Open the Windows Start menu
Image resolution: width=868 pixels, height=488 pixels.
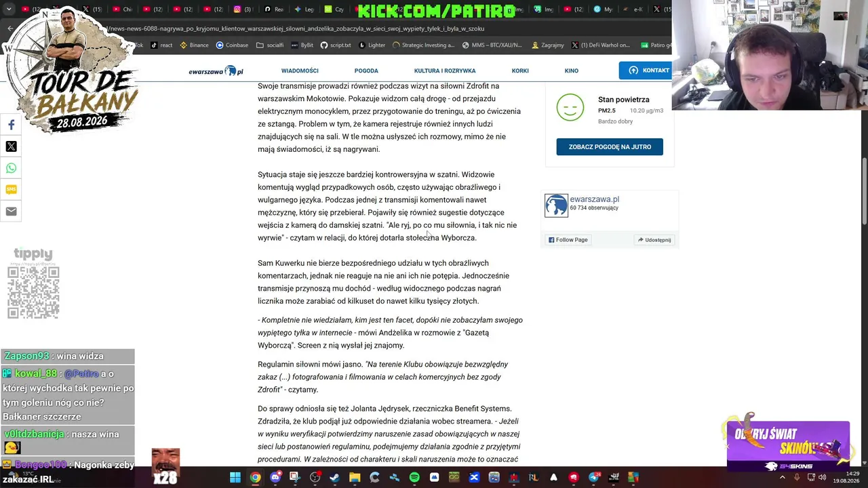pos(235,478)
